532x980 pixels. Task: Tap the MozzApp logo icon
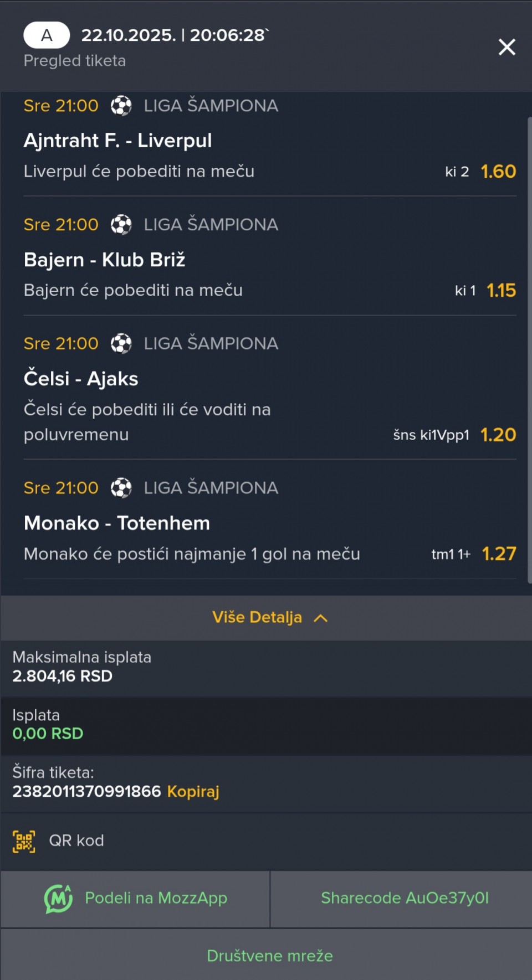click(x=58, y=898)
